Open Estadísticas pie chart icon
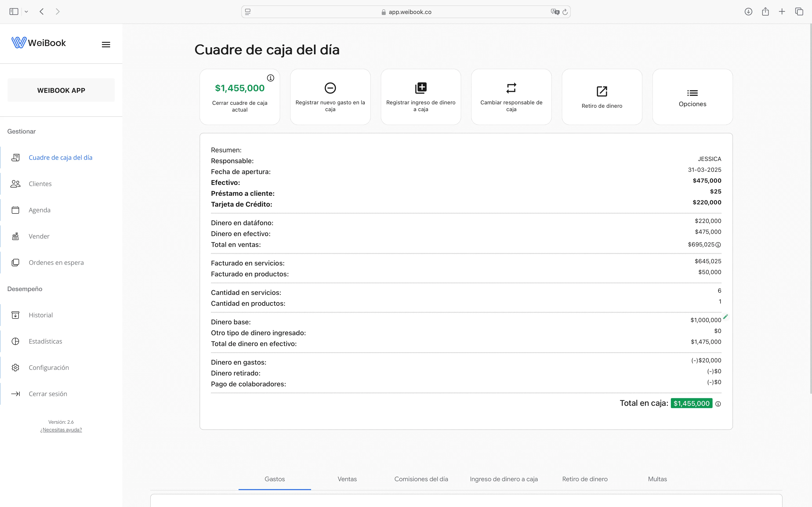 (15, 341)
